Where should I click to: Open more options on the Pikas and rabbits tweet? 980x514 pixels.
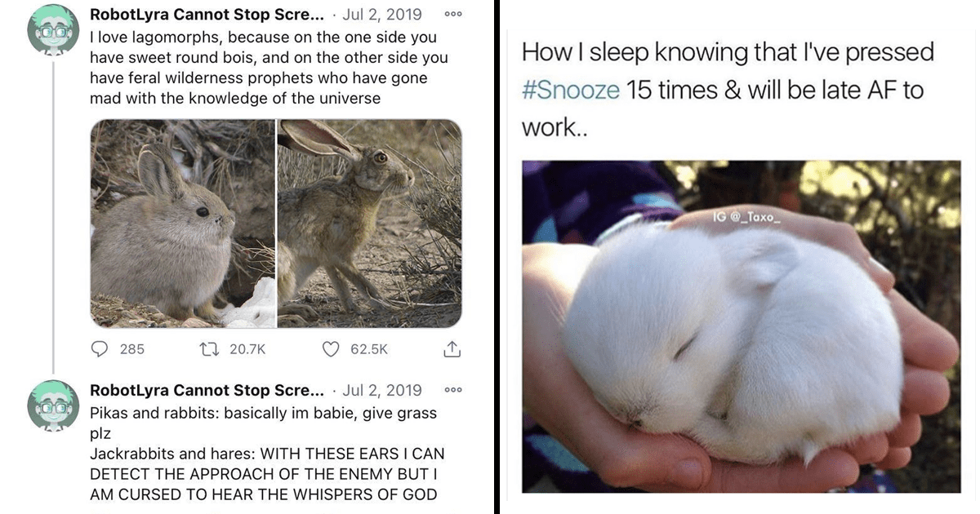coord(452,390)
